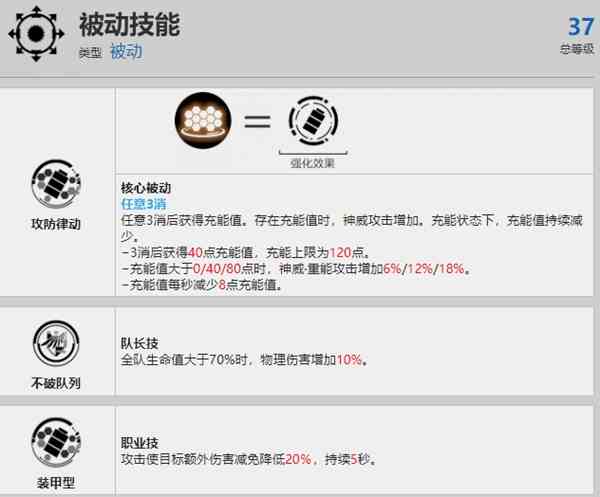
Task: Click the 攻防律动 skill name label
Action: click(56, 224)
